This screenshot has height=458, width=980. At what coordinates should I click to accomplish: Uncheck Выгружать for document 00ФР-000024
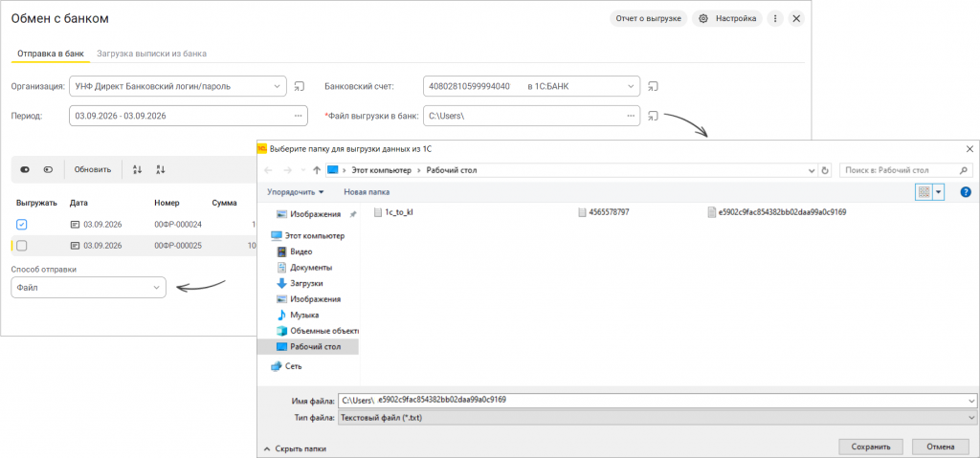click(22, 225)
